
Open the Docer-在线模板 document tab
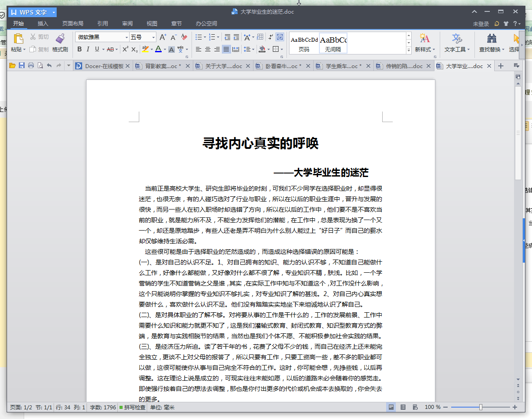[x=103, y=66]
